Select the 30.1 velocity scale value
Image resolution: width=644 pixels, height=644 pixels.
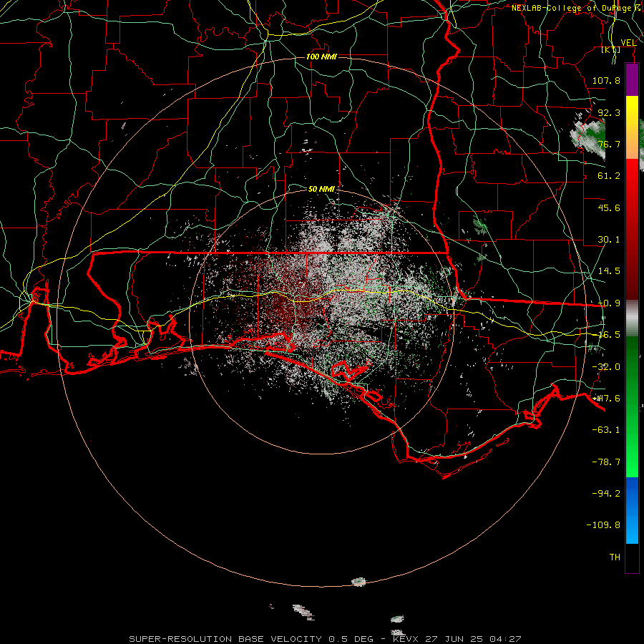point(609,240)
